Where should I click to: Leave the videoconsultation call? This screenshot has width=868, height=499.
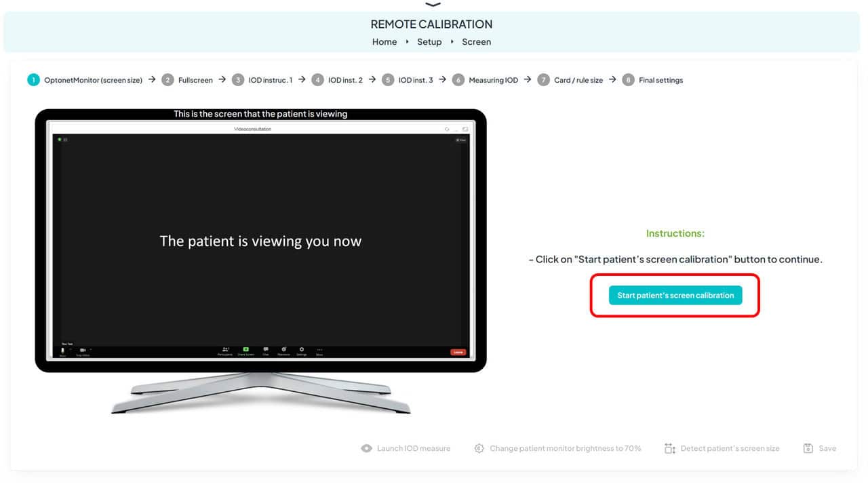point(458,352)
